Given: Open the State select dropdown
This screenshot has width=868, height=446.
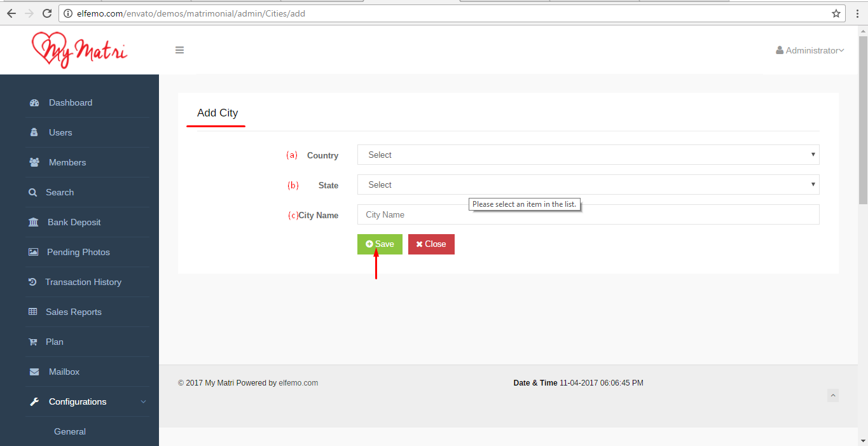Looking at the screenshot, I should coord(588,185).
